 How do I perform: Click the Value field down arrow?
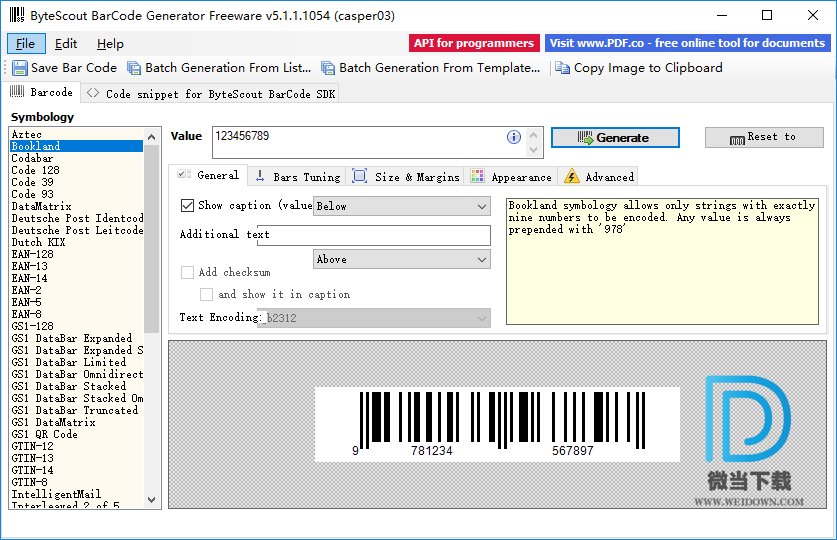point(533,150)
